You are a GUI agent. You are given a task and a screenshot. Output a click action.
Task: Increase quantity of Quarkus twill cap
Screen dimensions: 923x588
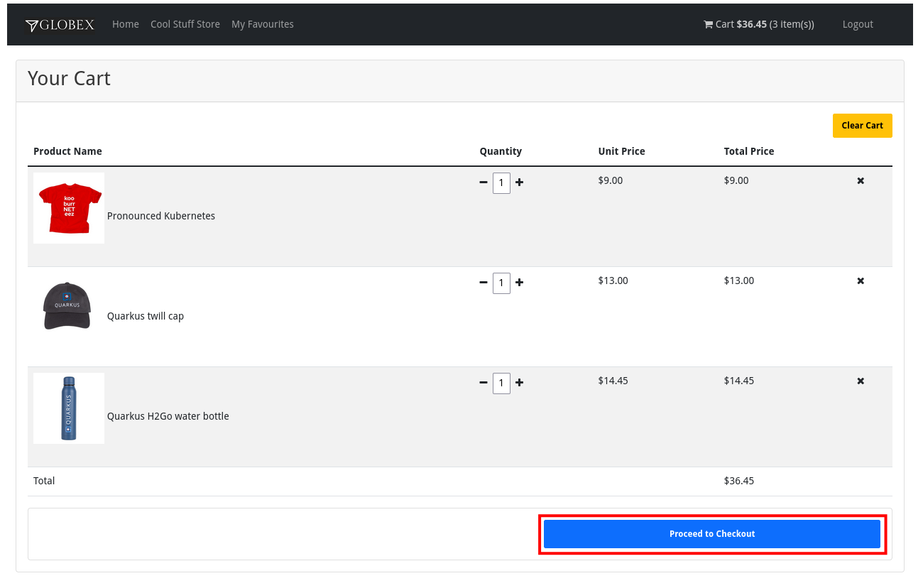coord(519,283)
